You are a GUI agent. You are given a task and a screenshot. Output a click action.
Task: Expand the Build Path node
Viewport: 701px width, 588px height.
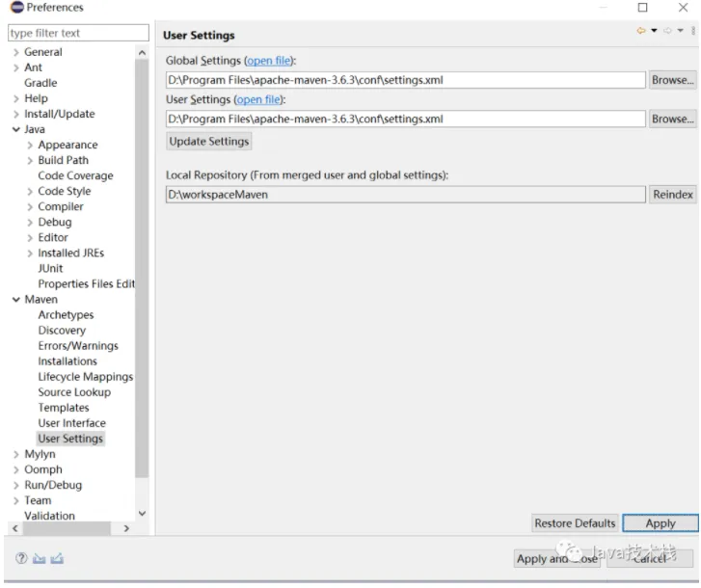click(x=30, y=161)
